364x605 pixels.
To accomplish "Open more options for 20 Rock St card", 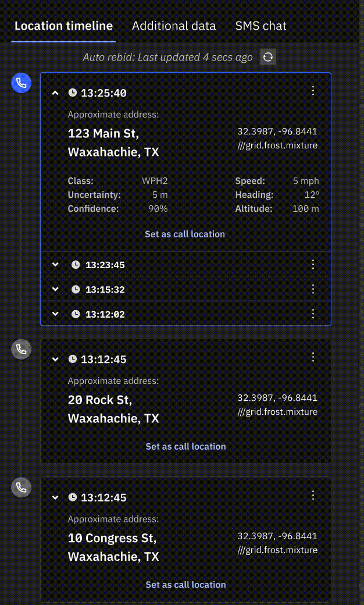I will coord(313,357).
